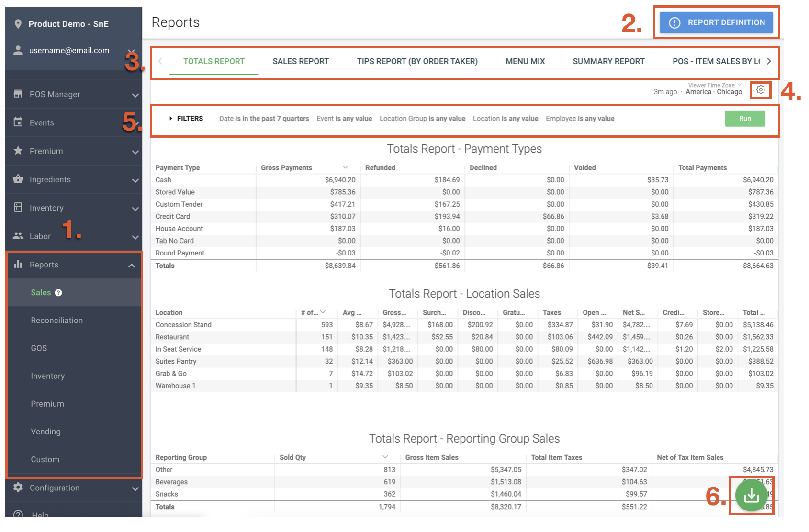
Task: Click the Premium star icon
Action: [18, 150]
